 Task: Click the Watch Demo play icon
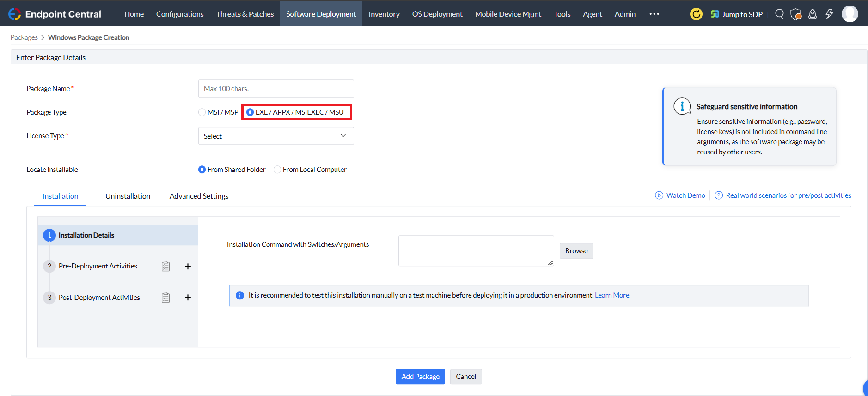659,195
